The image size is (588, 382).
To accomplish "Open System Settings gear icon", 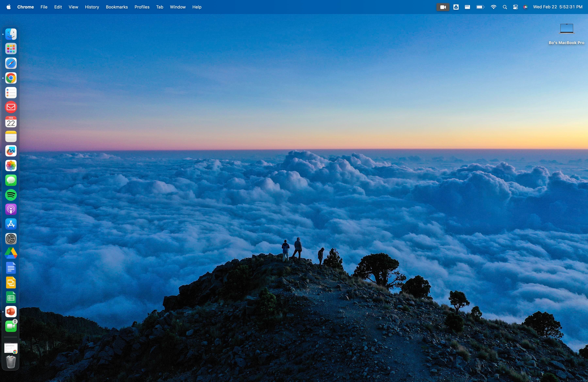I will (11, 239).
